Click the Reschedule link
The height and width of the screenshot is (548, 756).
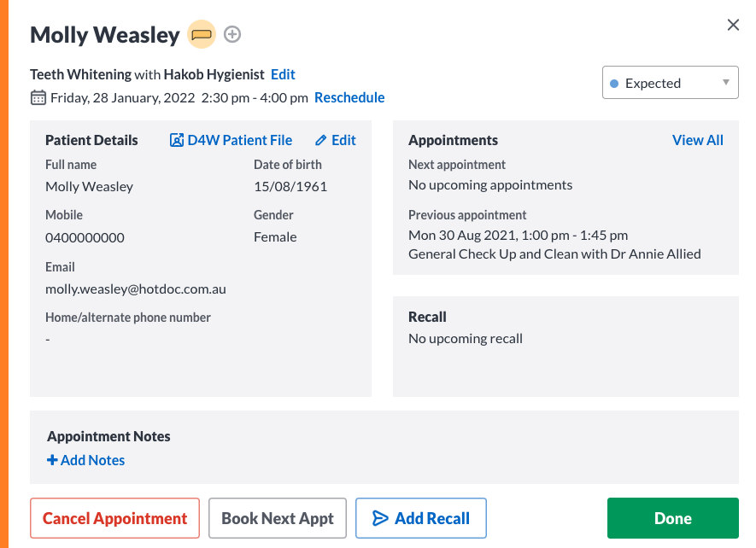(349, 97)
